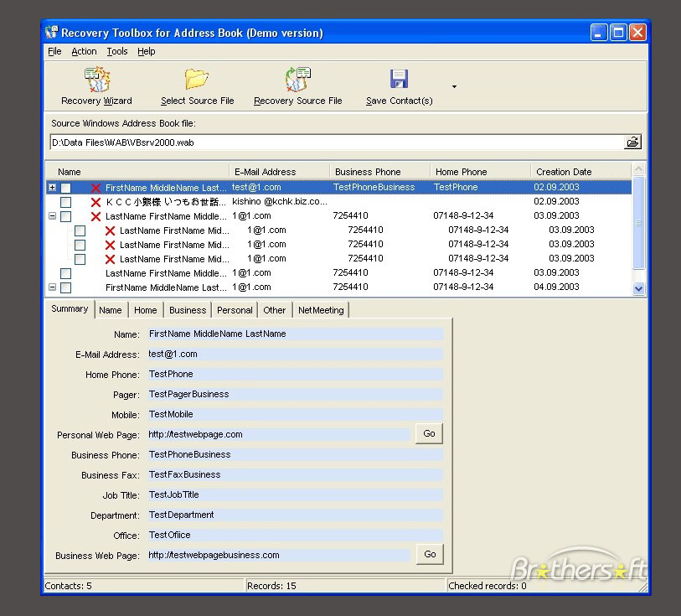Open the File menu
The height and width of the screenshot is (616, 681).
point(54,51)
